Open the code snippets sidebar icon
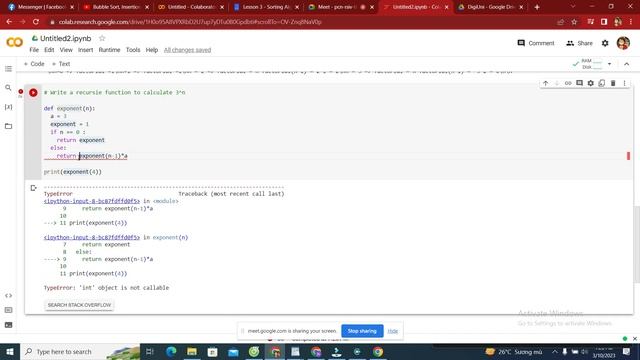Viewport: 640px width, 360px height. click(x=8, y=296)
